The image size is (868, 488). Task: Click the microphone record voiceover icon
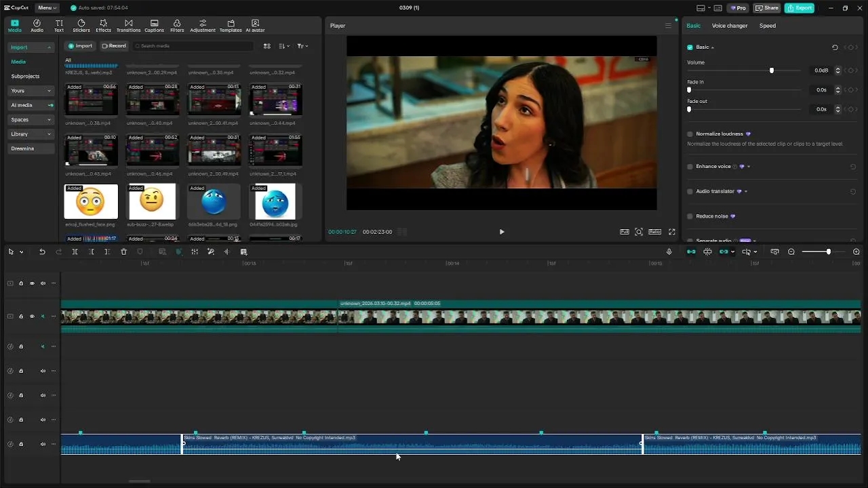coord(669,251)
